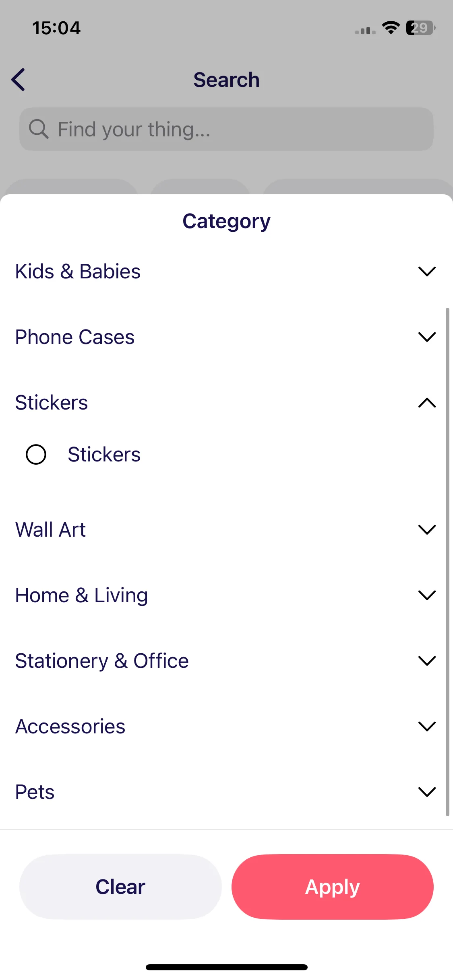Screen dimensions: 453x980
Task: Expand the Phone Cases chevron
Action: coord(427,337)
